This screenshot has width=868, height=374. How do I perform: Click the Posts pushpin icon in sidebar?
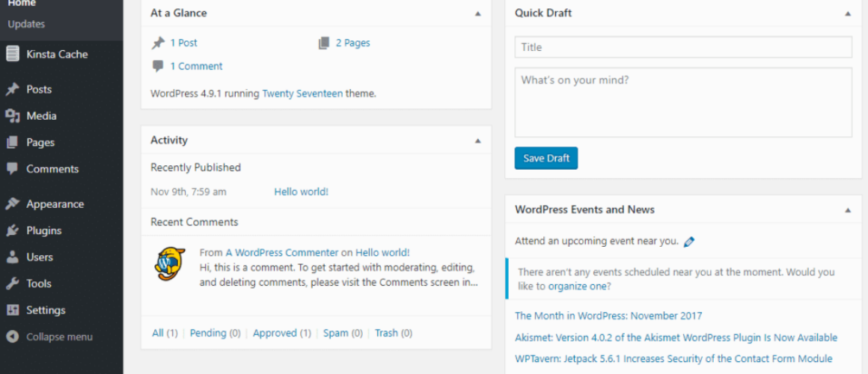click(x=12, y=90)
